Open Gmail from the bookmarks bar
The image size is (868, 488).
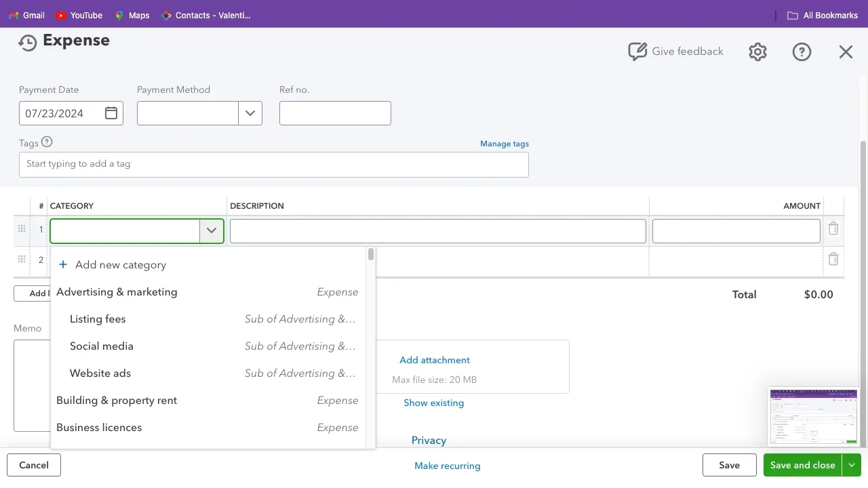click(x=26, y=15)
